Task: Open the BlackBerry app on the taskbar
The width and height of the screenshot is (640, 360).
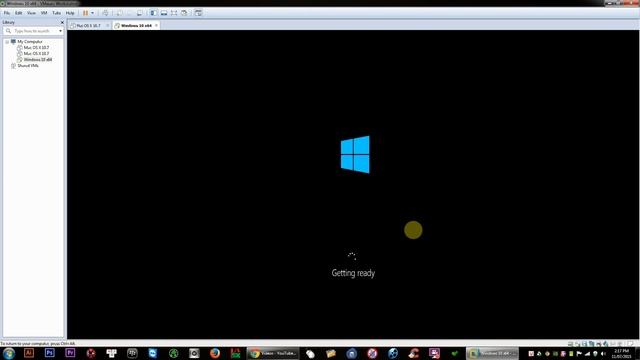Action: coord(132,353)
